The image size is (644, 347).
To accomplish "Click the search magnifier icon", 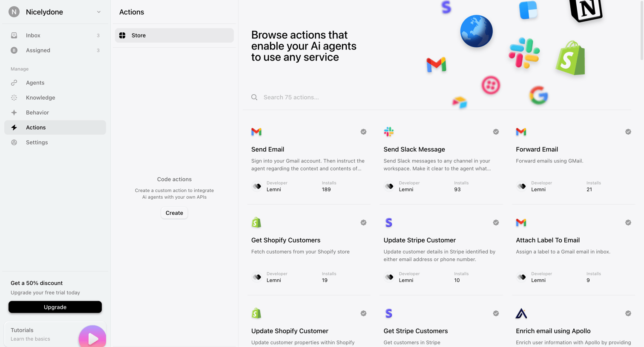I will click(x=254, y=97).
